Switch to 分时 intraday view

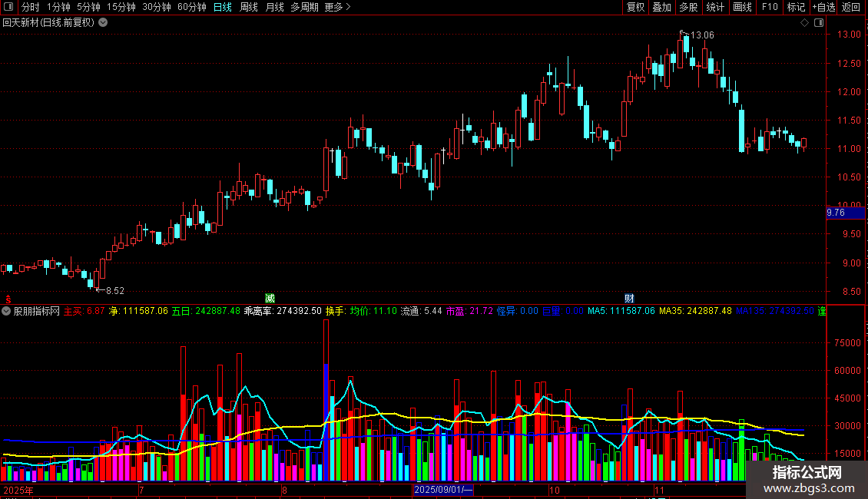pyautogui.click(x=31, y=7)
